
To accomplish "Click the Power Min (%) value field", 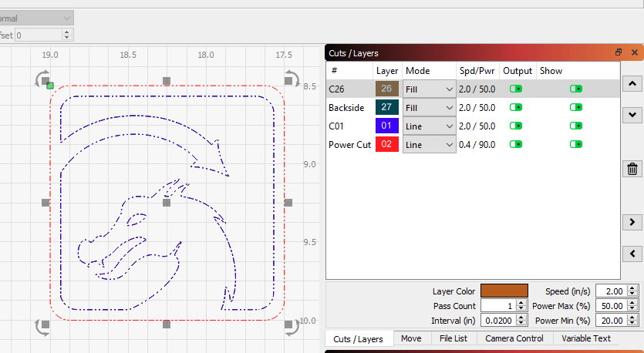I will tap(612, 321).
